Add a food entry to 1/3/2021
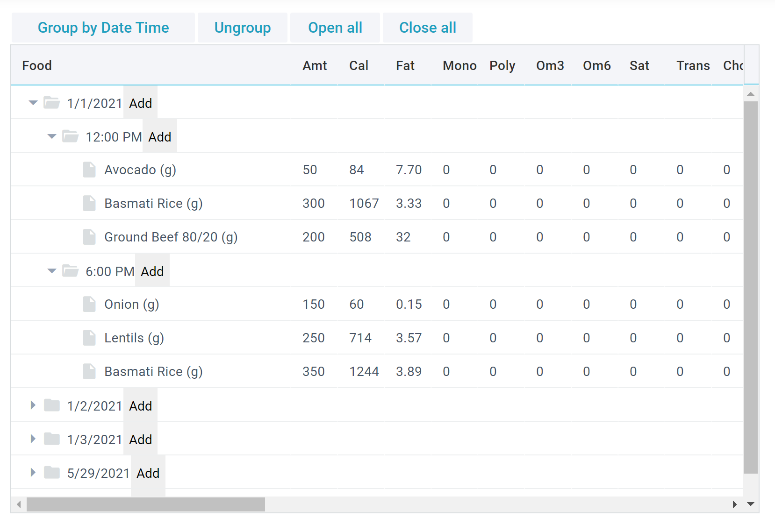The height and width of the screenshot is (532, 775). tap(140, 439)
